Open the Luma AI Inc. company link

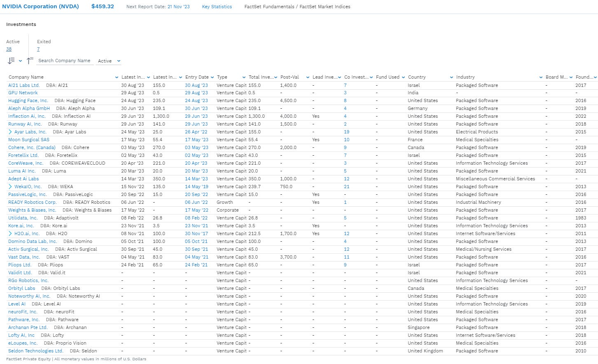click(22, 171)
